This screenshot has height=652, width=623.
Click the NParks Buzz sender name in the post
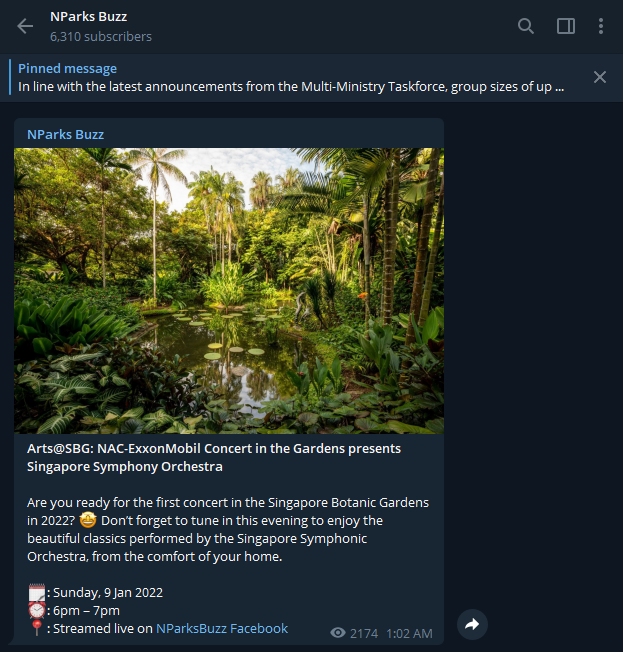[65, 134]
